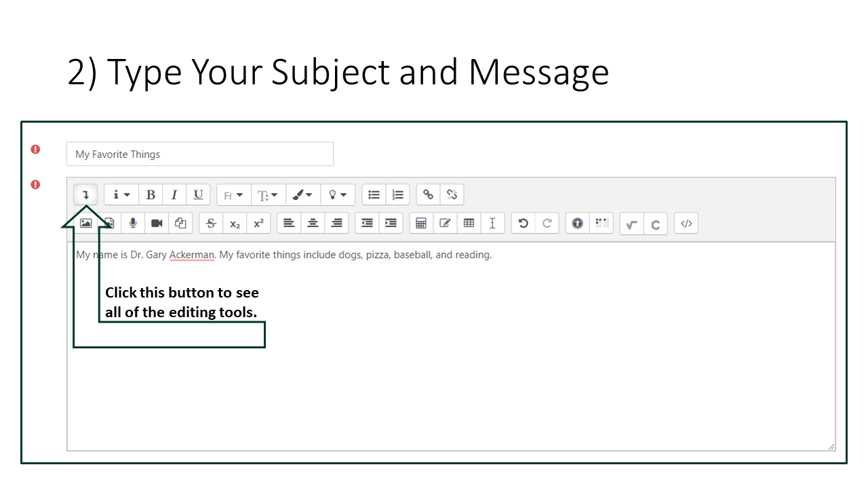Insert a hyperlink

click(x=428, y=195)
